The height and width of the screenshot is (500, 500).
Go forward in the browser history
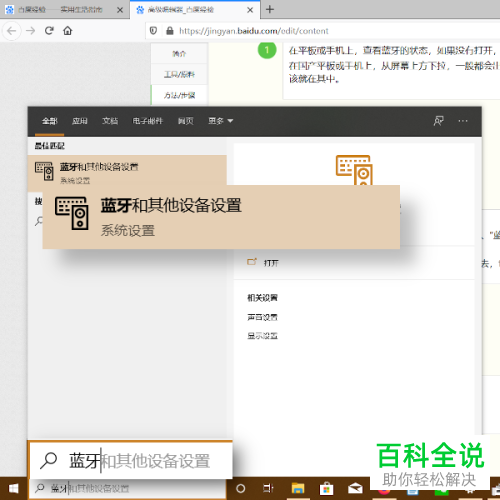pos(31,31)
